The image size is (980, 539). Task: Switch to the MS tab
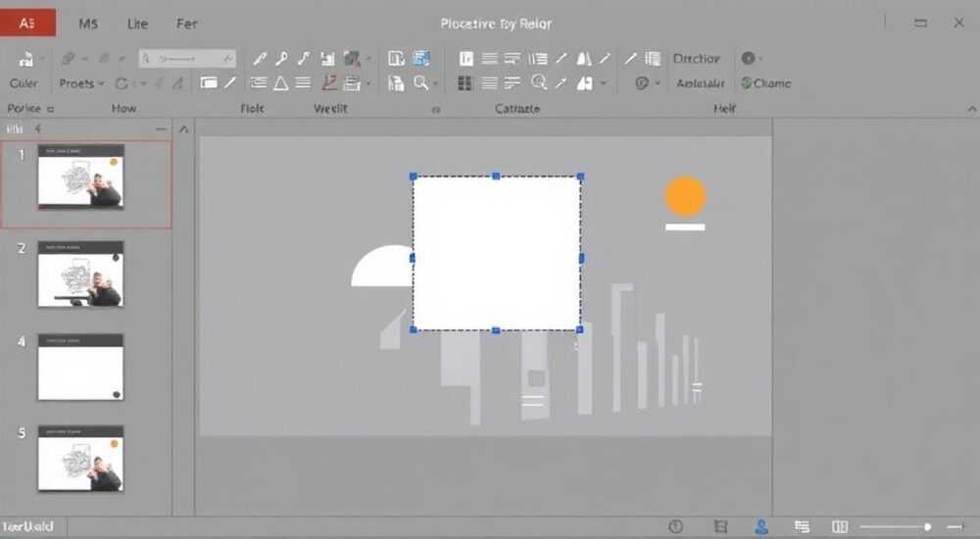88,24
